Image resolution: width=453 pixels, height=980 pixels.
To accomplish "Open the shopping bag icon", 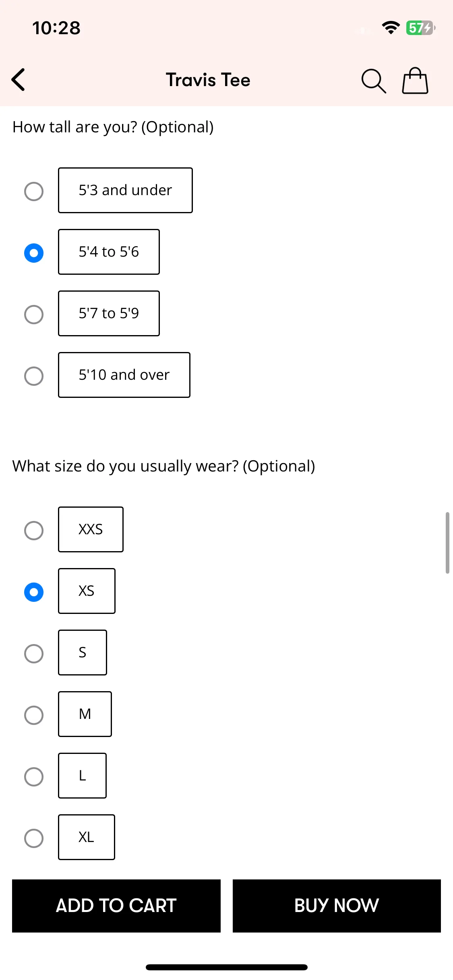I will [x=415, y=80].
